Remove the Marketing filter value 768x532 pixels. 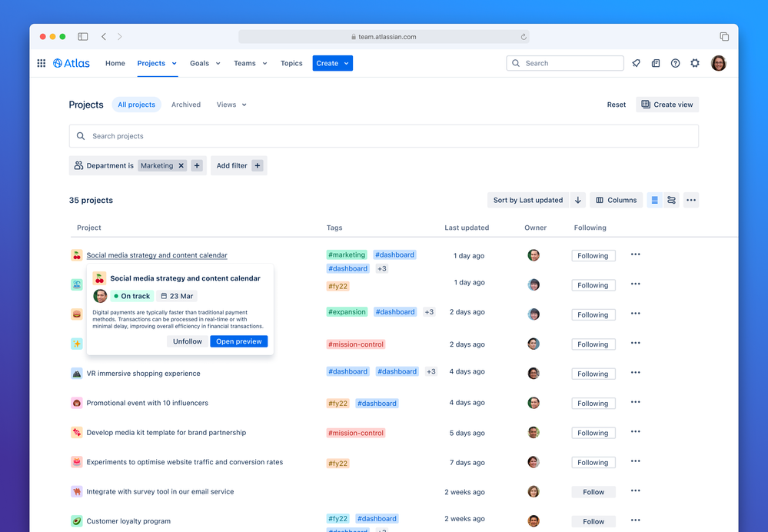(181, 165)
